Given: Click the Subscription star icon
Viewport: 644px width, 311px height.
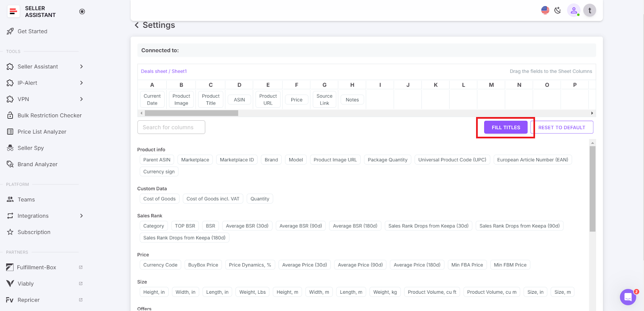Looking at the screenshot, I should pos(10,232).
